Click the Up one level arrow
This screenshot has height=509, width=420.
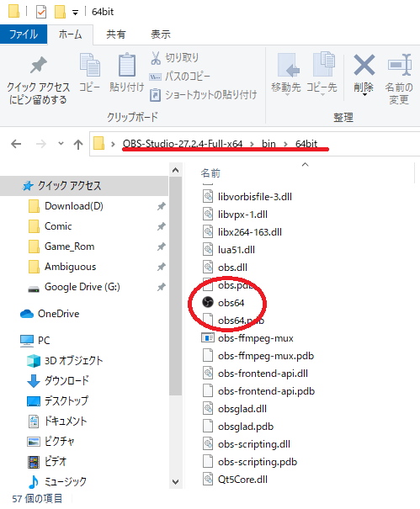[78, 144]
